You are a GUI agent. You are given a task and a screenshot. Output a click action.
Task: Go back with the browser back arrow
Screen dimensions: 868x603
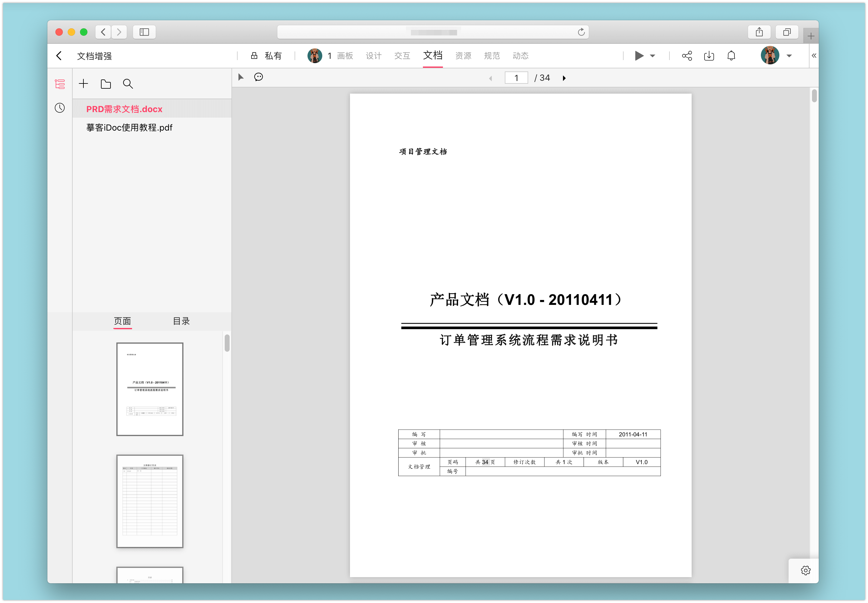point(103,32)
